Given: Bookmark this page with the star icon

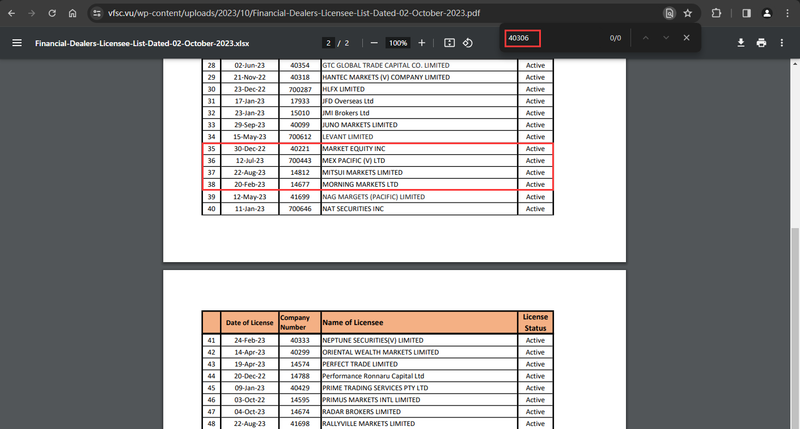Looking at the screenshot, I should tap(688, 13).
